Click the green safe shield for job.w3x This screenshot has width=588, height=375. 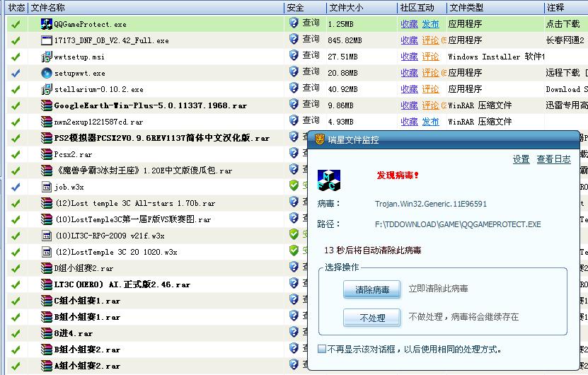[x=294, y=185]
